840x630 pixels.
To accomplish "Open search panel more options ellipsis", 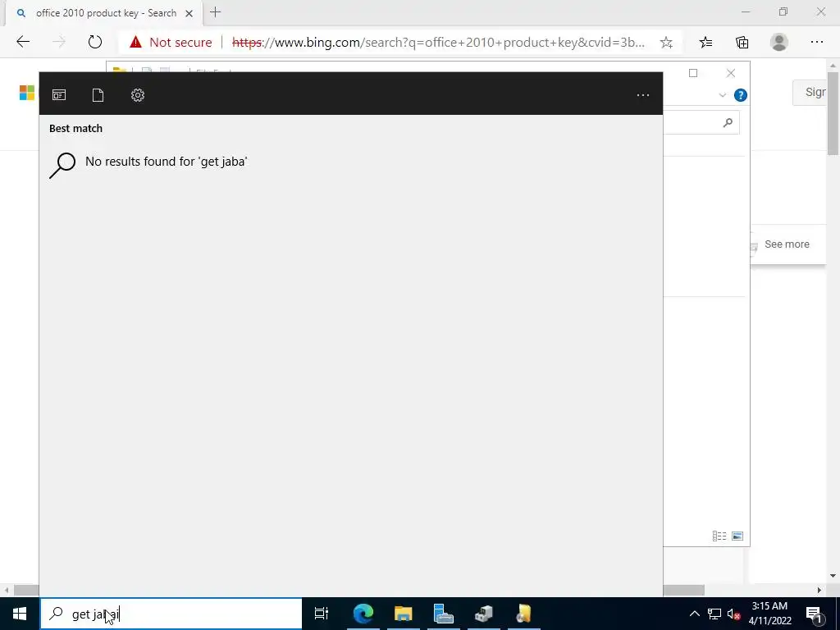I will click(643, 95).
